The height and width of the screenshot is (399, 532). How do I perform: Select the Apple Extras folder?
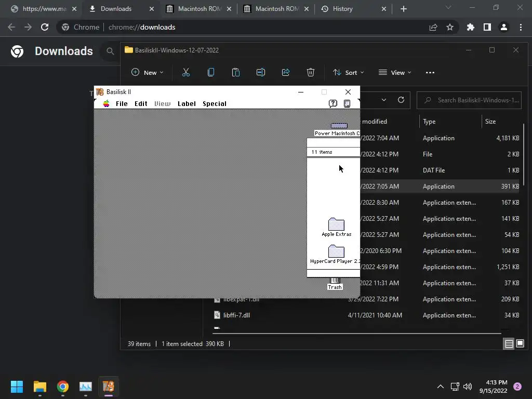(336, 224)
